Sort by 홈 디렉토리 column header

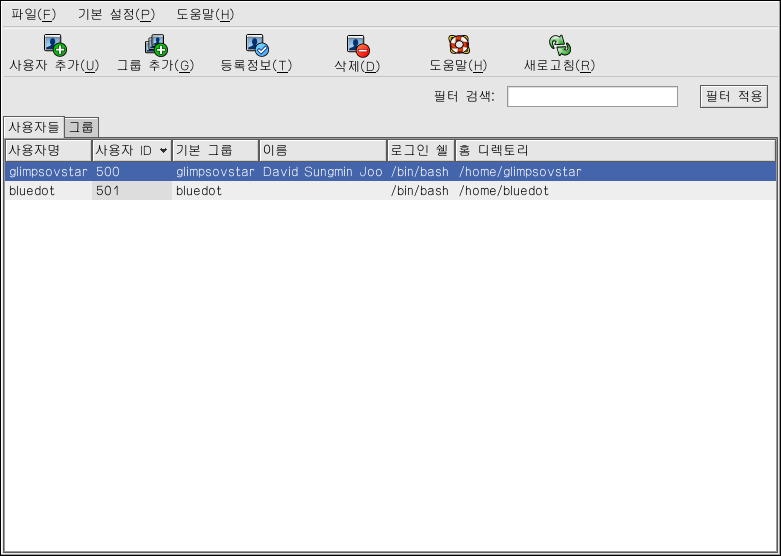[x=614, y=150]
